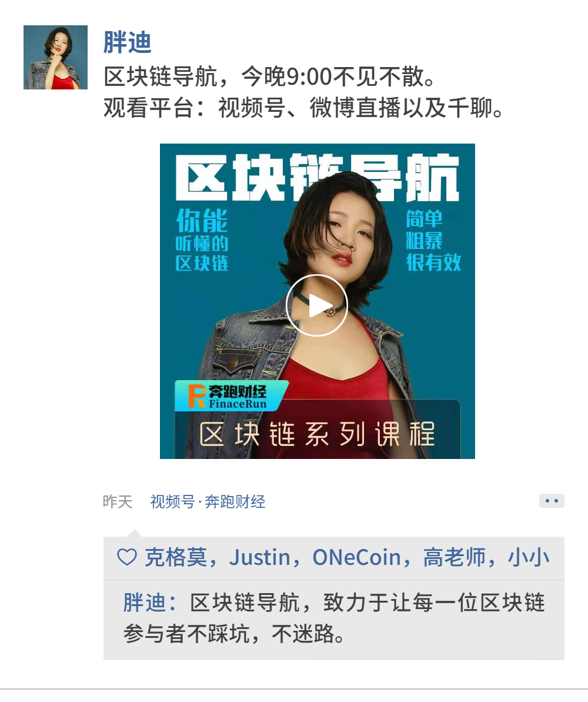Viewport: 588px width, 702px height.
Task: Click the heart likes icon
Action: point(126,557)
